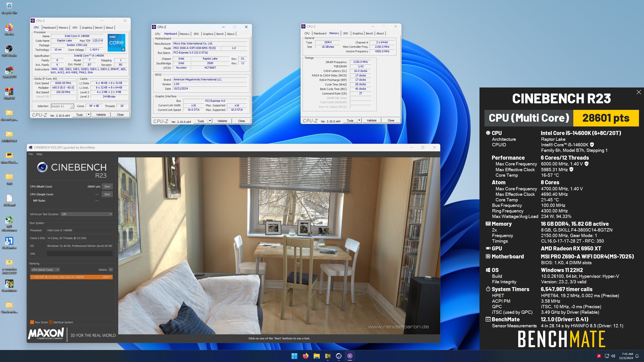This screenshot has width=644, height=362.
Task: Switch to Bench tab in CPU-Z CPU window
Action: tap(99, 28)
